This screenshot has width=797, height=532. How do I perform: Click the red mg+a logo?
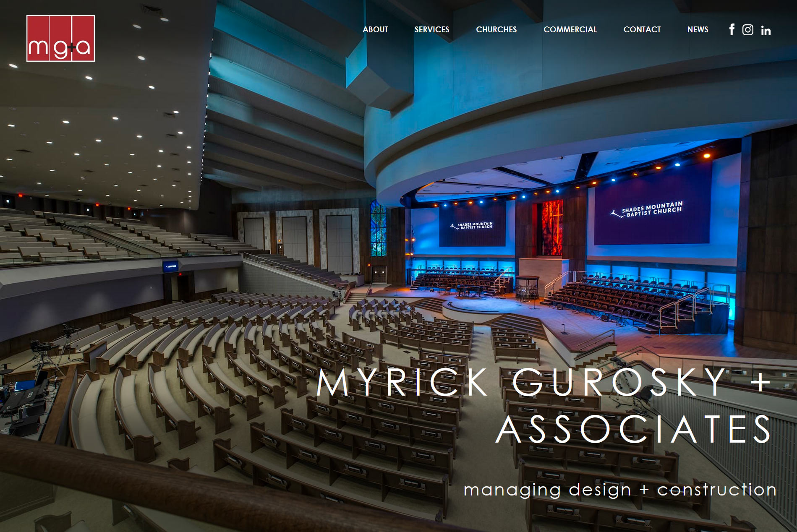pos(60,38)
